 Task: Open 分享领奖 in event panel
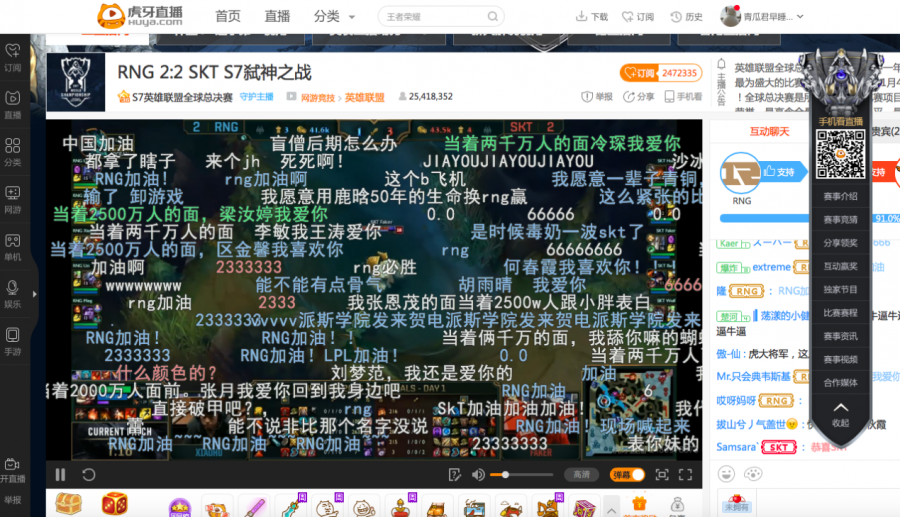click(840, 243)
